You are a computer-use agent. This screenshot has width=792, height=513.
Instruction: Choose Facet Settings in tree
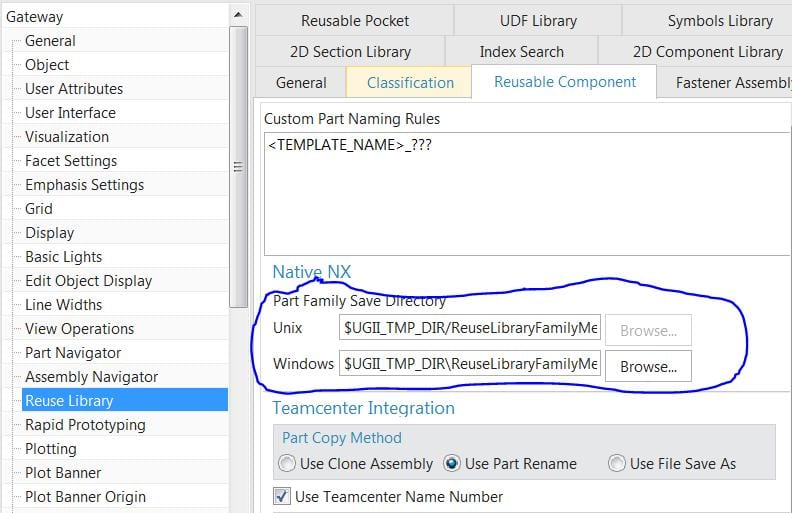pos(71,161)
